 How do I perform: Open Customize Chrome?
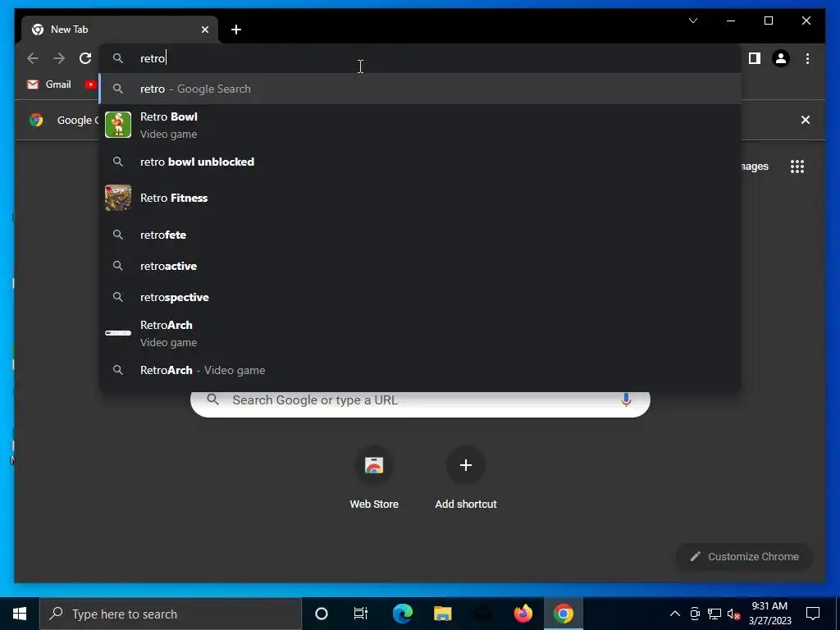click(x=745, y=557)
